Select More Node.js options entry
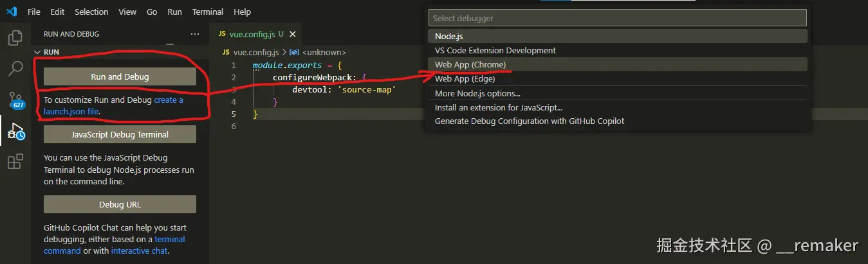 pos(477,94)
